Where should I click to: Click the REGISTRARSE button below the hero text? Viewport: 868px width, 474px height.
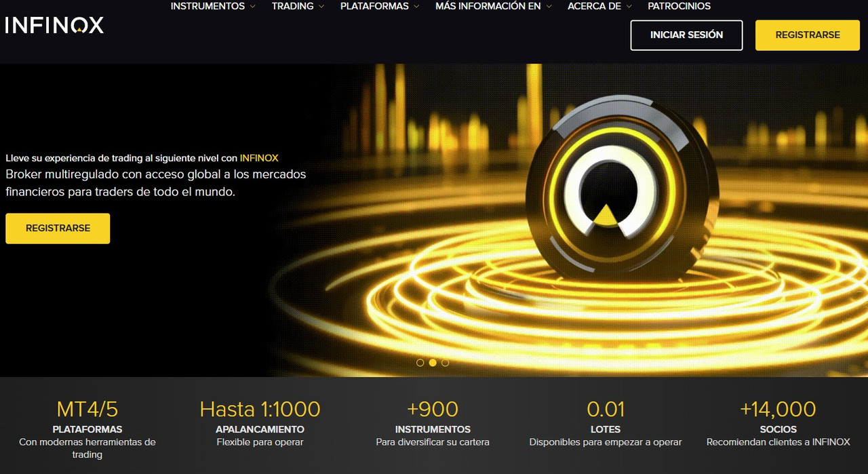(x=58, y=229)
